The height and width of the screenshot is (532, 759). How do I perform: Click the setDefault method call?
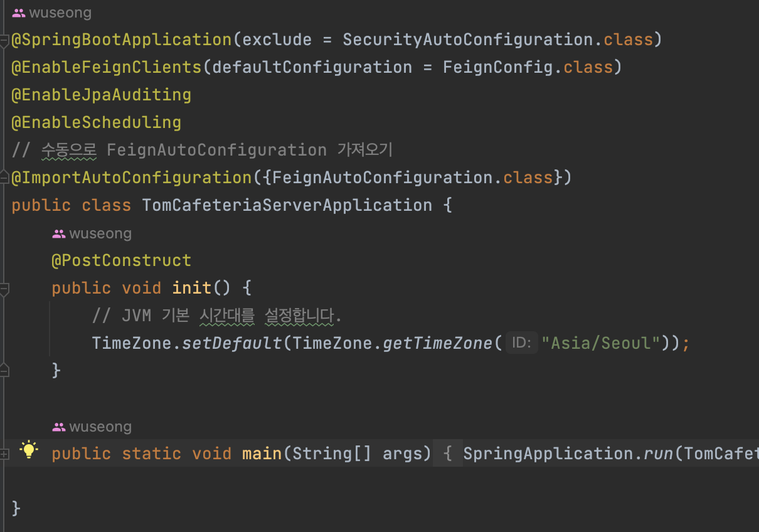click(x=231, y=343)
